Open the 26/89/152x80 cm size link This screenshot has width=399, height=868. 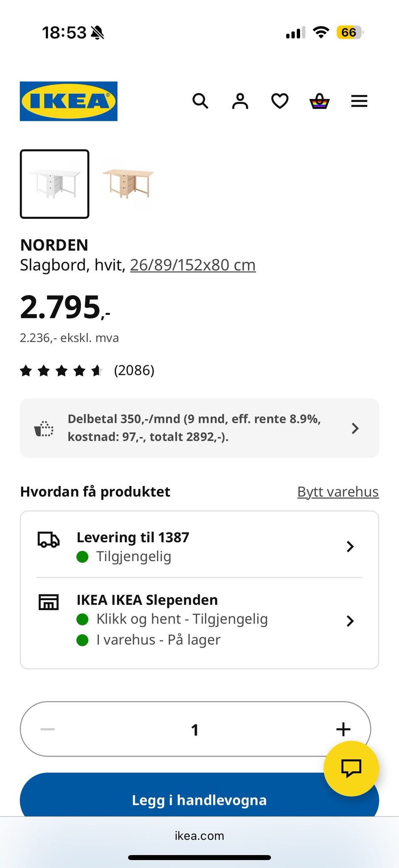pos(193,265)
